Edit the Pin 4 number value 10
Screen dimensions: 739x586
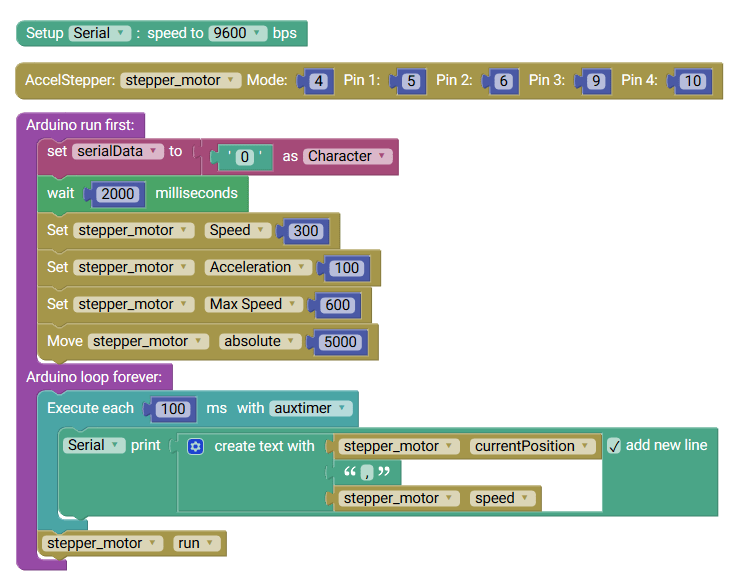[691, 81]
